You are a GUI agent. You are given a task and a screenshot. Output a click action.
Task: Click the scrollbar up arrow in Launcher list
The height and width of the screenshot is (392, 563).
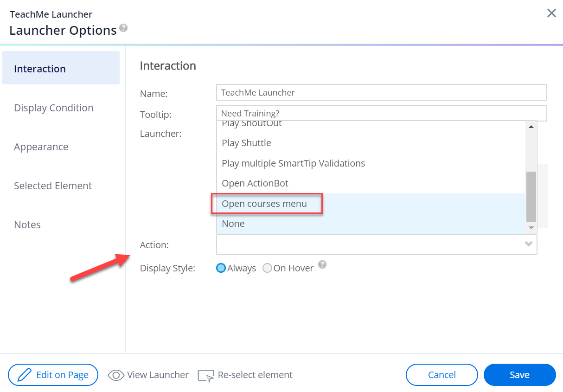pos(530,126)
